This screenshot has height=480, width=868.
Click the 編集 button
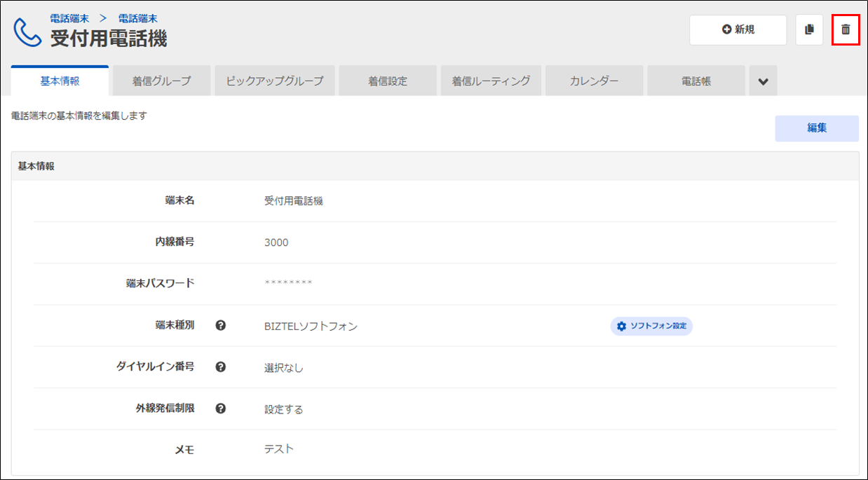coord(816,128)
